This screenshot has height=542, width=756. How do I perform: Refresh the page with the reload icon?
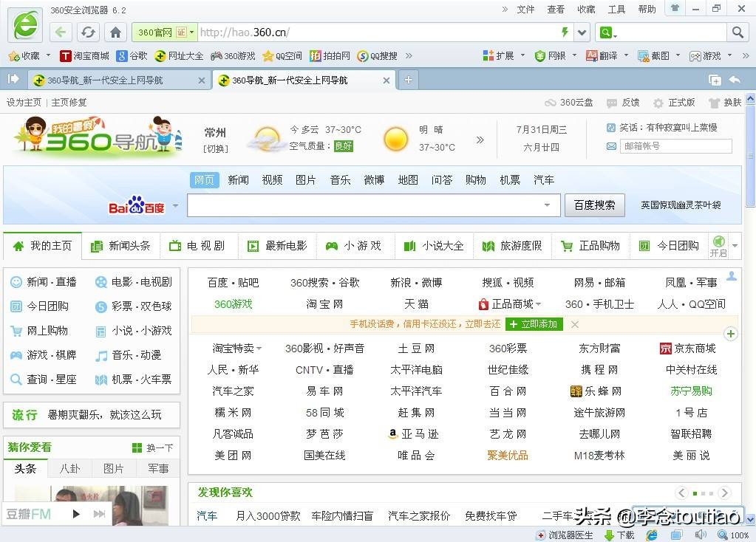pos(88,32)
